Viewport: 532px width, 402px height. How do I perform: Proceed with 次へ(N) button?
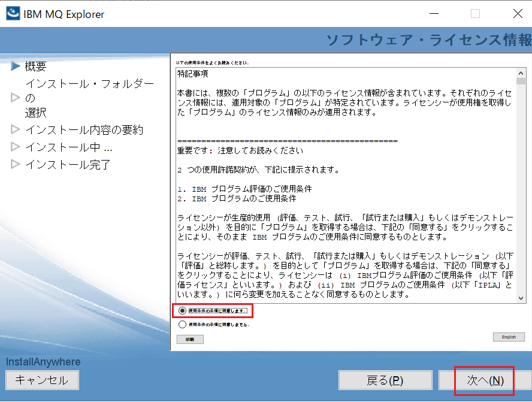[485, 380]
